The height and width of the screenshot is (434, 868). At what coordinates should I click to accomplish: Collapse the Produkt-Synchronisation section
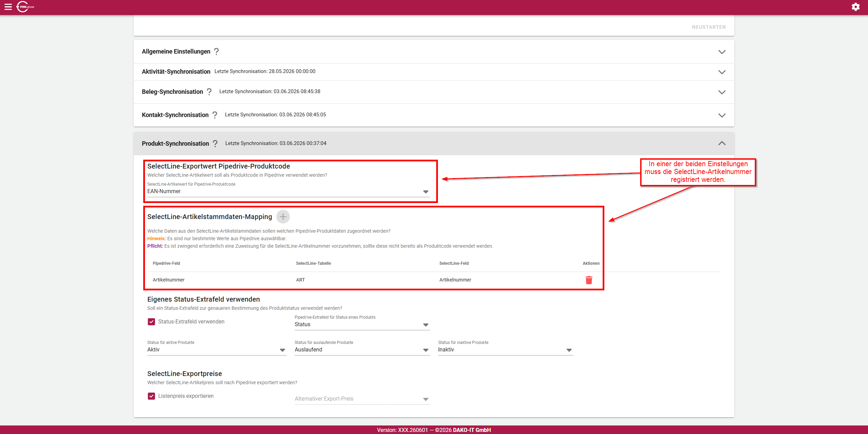coord(722,143)
